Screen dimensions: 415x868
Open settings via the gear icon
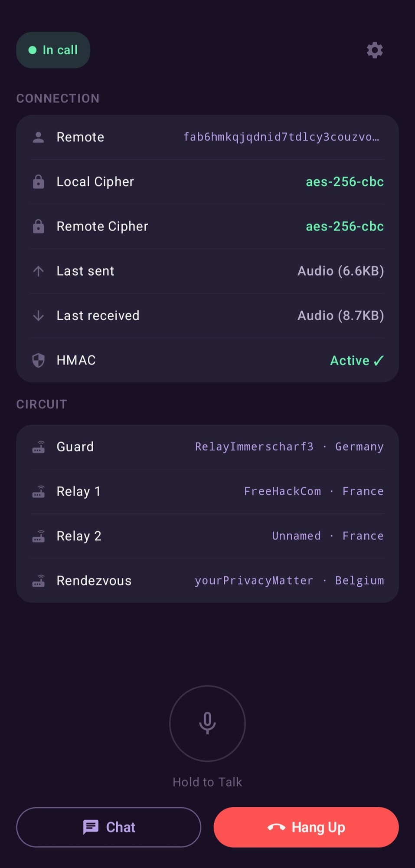[375, 50]
